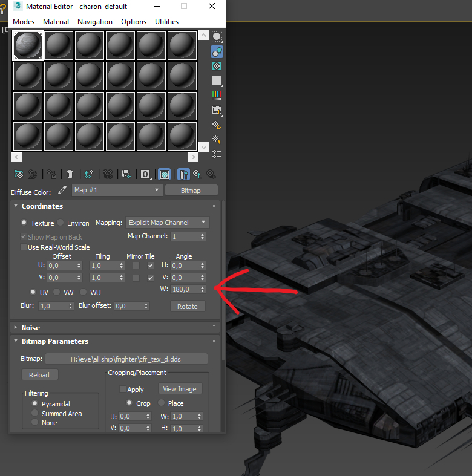The width and height of the screenshot is (472, 476).
Task: Pick material with the eyedropper tool
Action: click(62, 191)
